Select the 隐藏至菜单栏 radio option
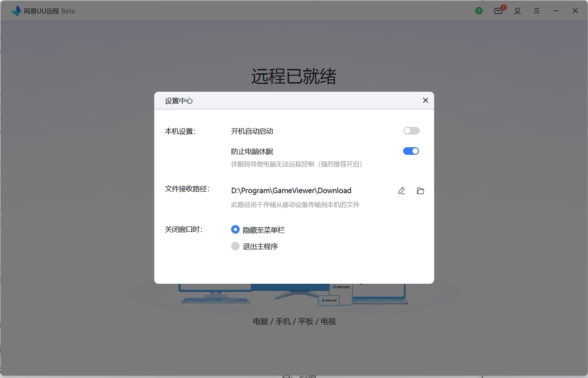 [235, 229]
